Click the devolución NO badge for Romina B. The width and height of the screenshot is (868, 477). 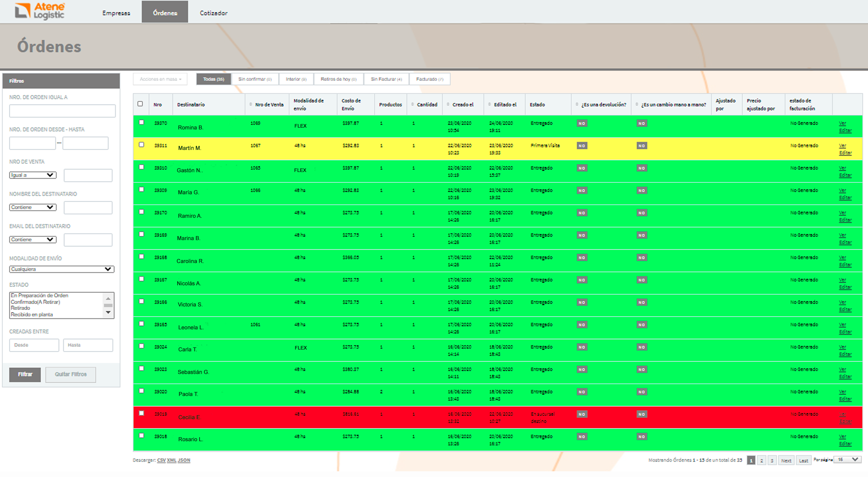tap(582, 123)
